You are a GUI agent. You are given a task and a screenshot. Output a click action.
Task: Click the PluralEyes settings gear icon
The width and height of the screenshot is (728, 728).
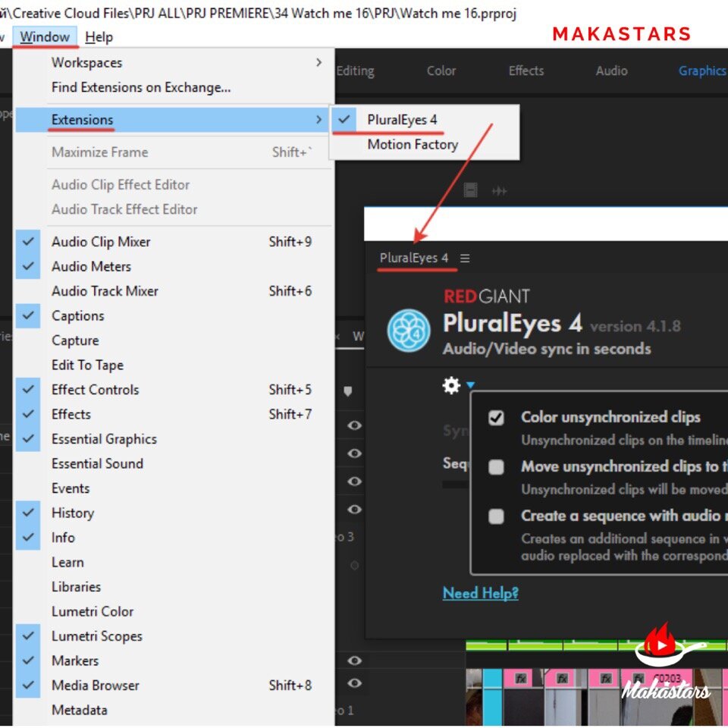[450, 385]
